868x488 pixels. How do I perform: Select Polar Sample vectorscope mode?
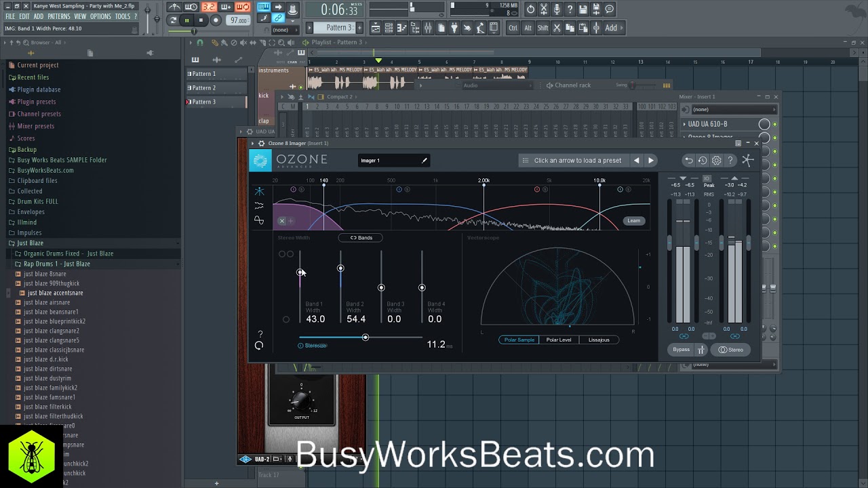click(519, 340)
